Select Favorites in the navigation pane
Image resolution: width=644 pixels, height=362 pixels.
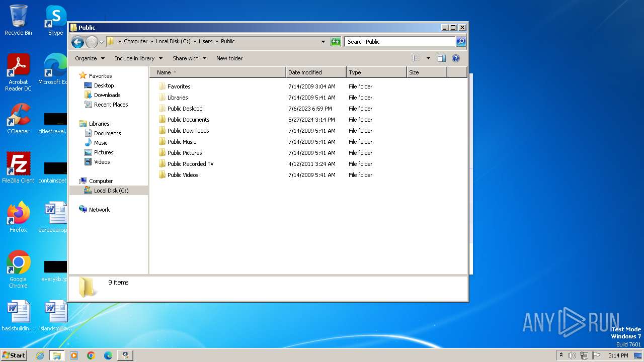[x=100, y=76]
